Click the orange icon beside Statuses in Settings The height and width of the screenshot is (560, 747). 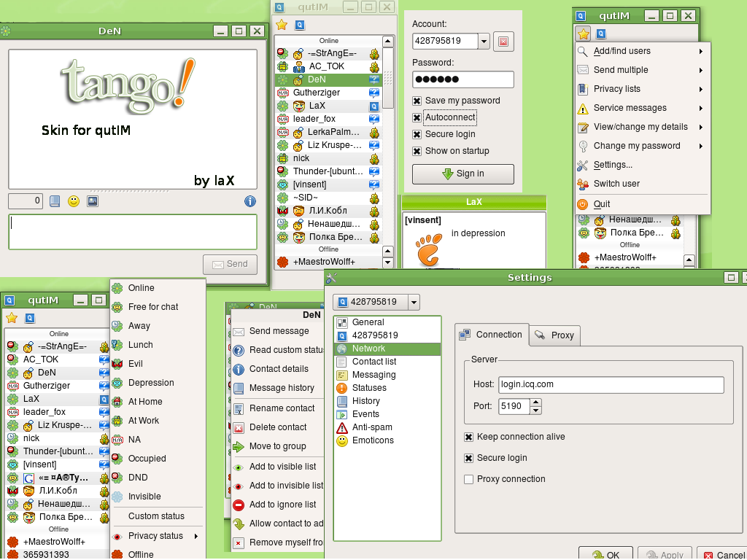point(341,388)
